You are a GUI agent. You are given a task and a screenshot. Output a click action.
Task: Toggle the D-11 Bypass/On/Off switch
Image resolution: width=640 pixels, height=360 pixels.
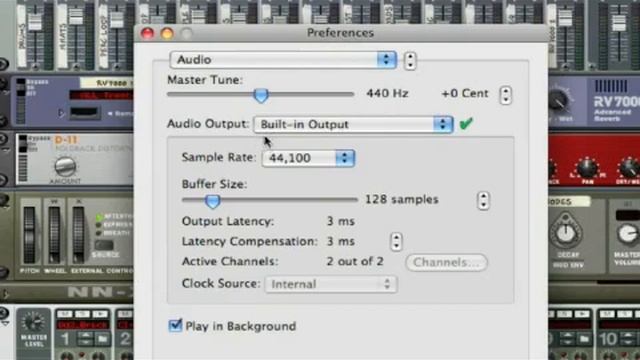pyautogui.click(x=22, y=144)
